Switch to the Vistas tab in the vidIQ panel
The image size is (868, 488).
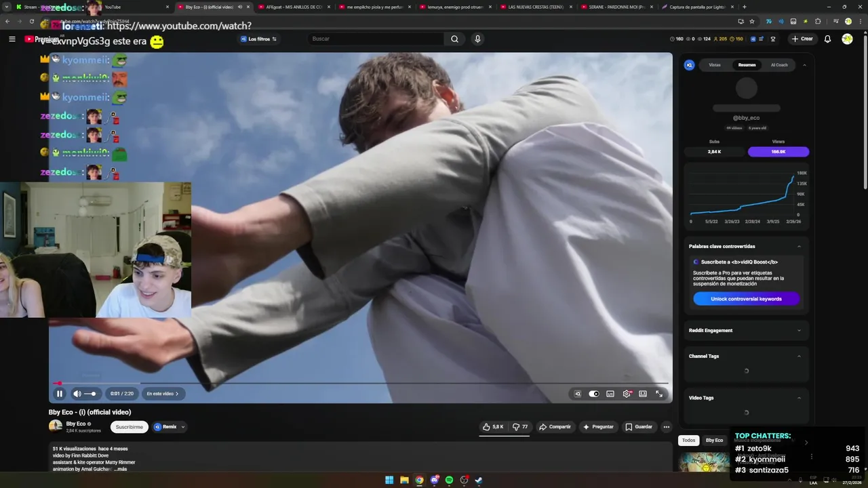point(715,65)
